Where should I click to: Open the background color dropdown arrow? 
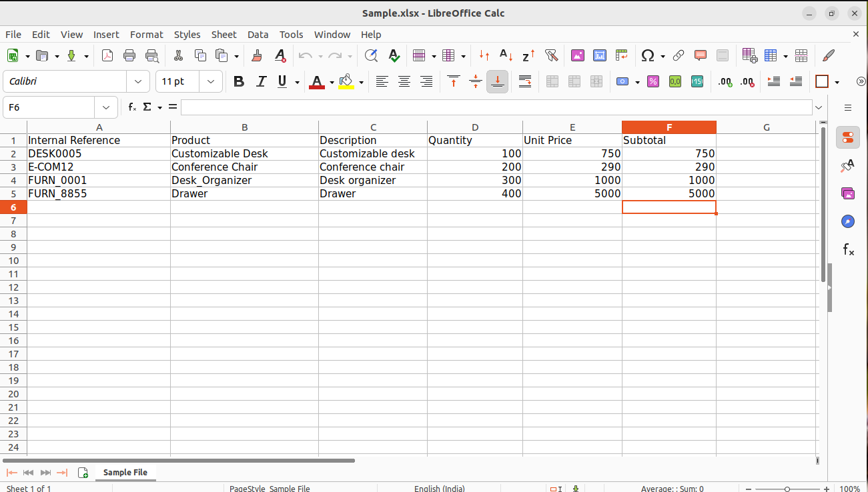361,82
